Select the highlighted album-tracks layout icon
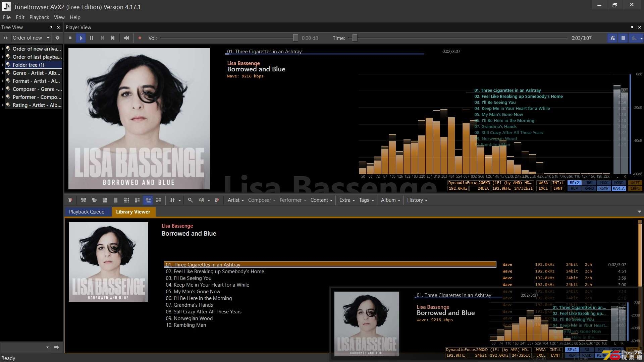Screen dimensions: 644x362 (x=148, y=200)
